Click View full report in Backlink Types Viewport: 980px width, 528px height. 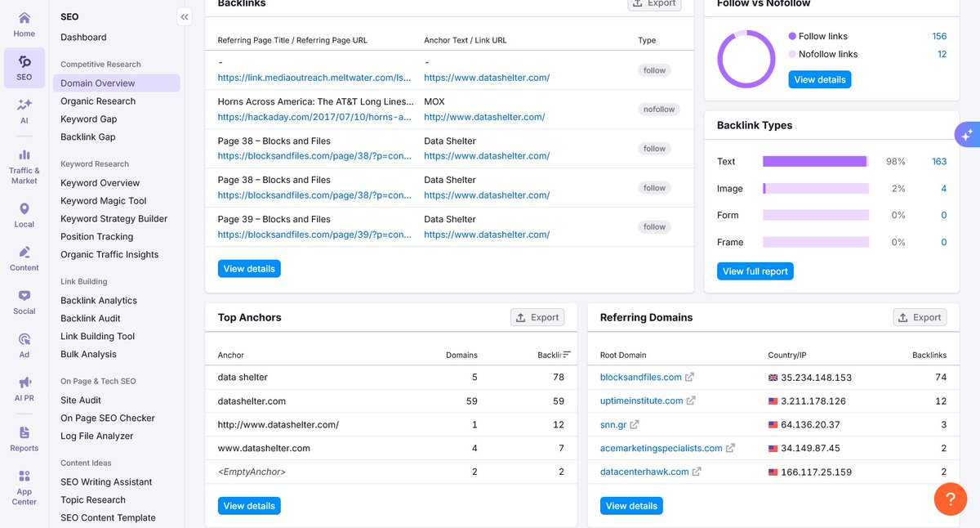(x=755, y=271)
